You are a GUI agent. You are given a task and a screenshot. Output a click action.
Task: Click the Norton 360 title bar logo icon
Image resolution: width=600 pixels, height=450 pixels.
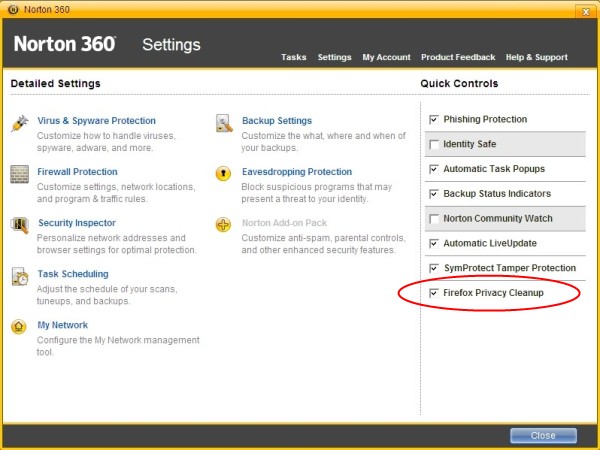pyautogui.click(x=13, y=9)
